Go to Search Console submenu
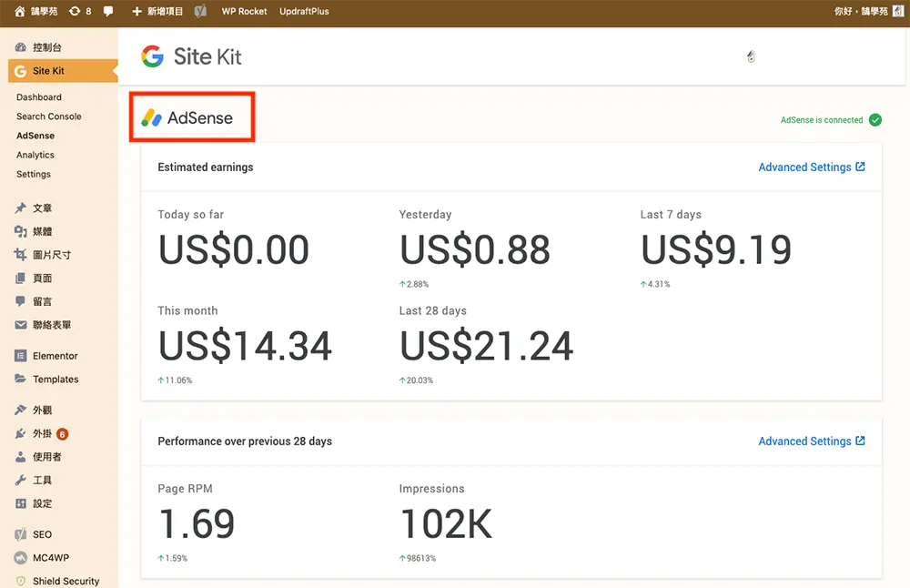This screenshot has width=910, height=588. [49, 117]
